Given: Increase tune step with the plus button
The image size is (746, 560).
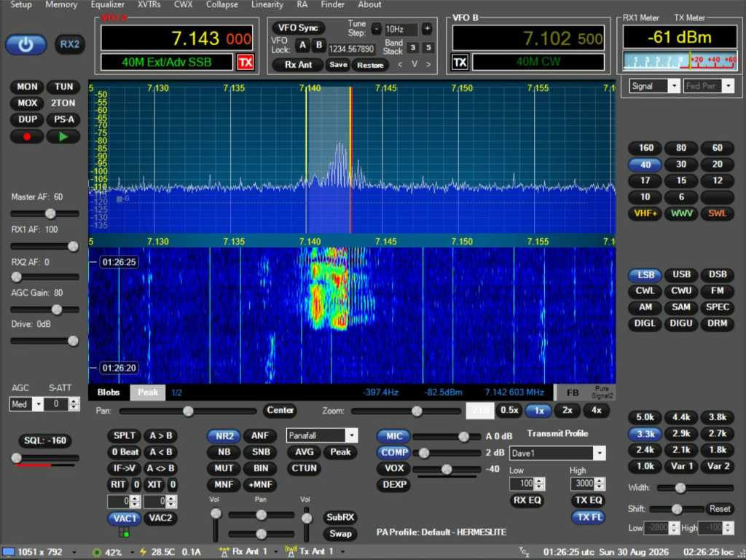Looking at the screenshot, I should pyautogui.click(x=427, y=29).
